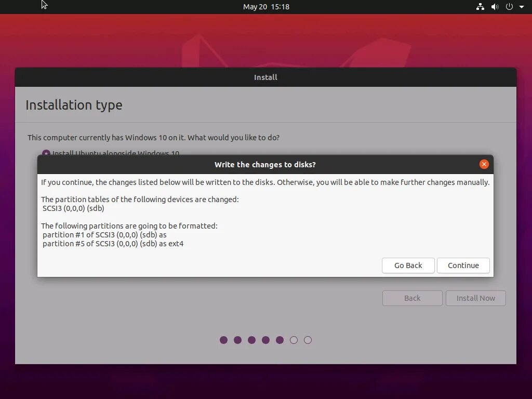Click 'The partition tables of the following devices' text

pyautogui.click(x=140, y=199)
